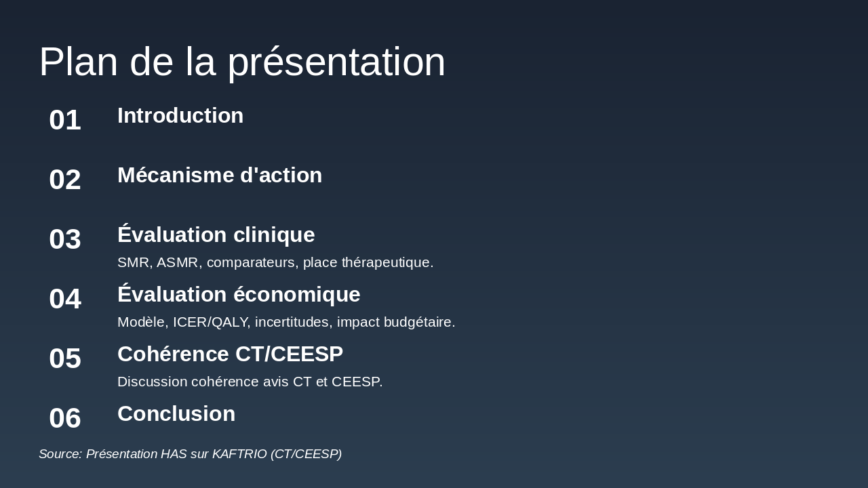Screen dimensions: 868x488
Task: Click the "Discussion cohérence avis" description line
Action: click(x=250, y=382)
